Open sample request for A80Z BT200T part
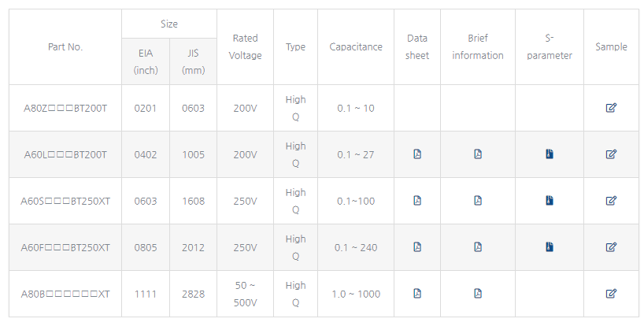Screen dimensions: 644x326 coord(611,108)
